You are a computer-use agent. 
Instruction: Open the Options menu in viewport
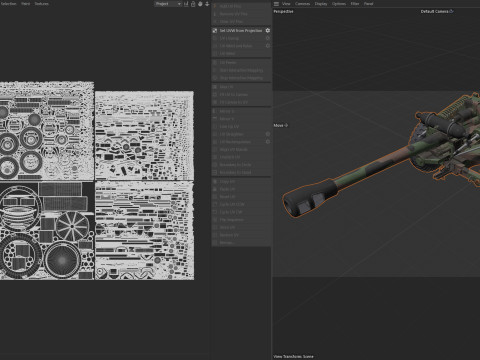[339, 4]
